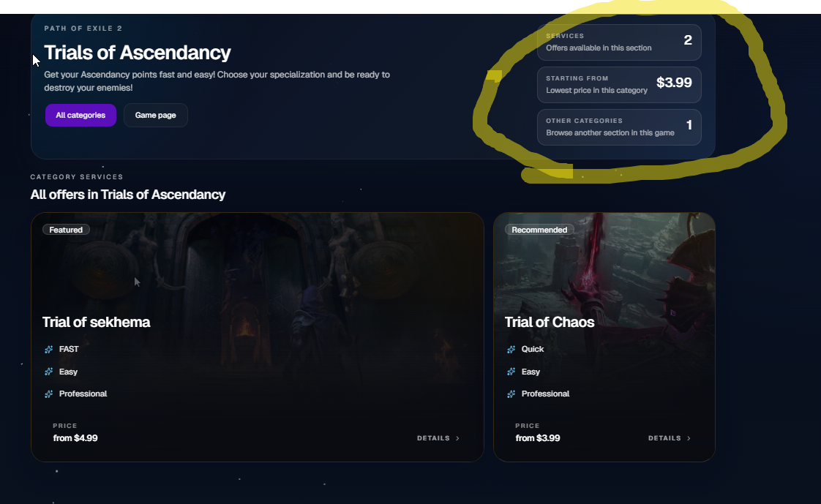The width and height of the screenshot is (821, 504).
Task: Select the Starting From $3.99 card
Action: (619, 84)
